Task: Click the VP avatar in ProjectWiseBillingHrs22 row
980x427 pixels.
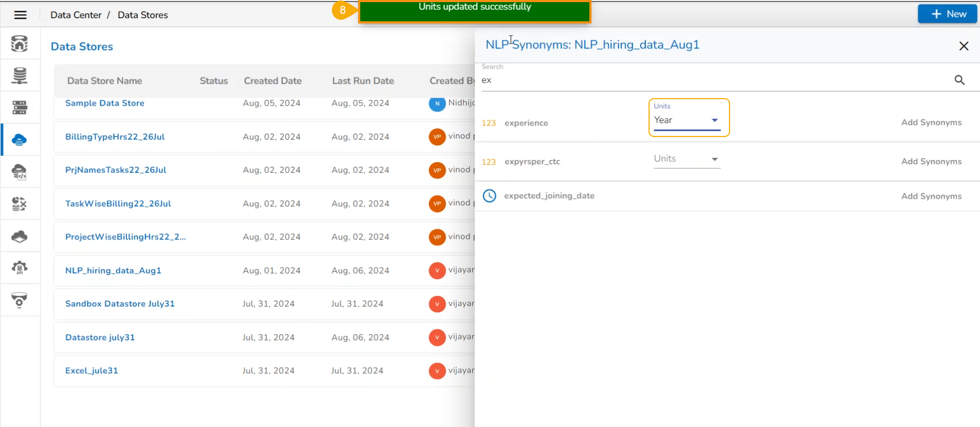Action: pyautogui.click(x=437, y=237)
